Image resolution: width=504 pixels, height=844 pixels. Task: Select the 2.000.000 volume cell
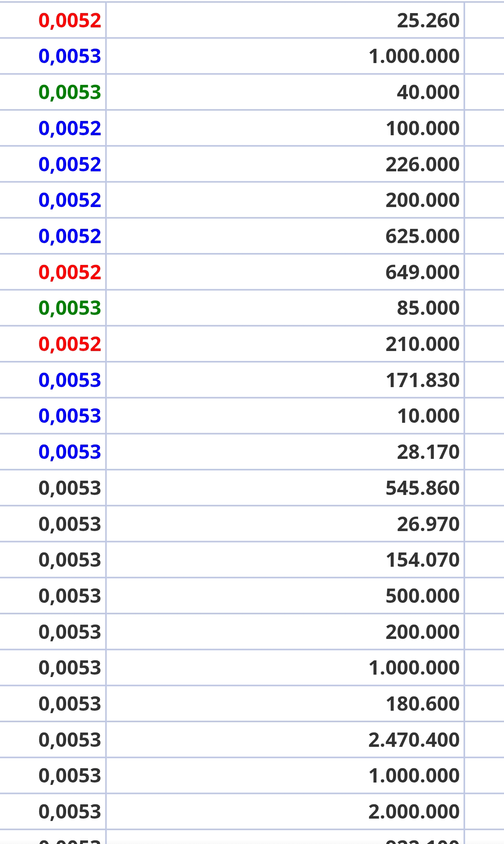[x=414, y=812]
